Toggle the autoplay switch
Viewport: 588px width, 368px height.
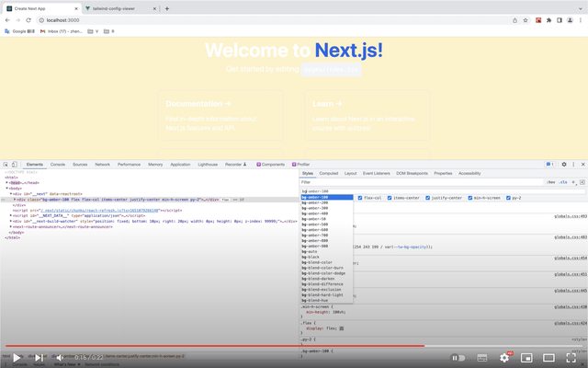coord(458,358)
